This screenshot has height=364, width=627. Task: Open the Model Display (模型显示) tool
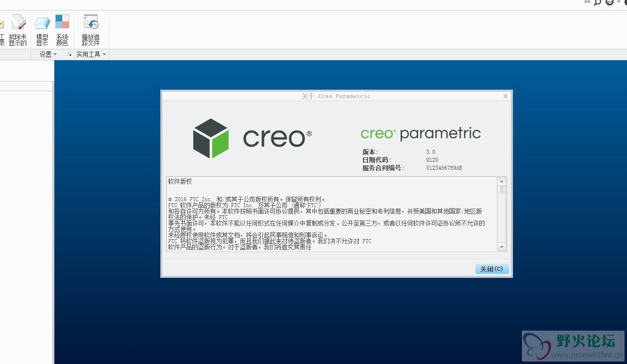point(42,30)
